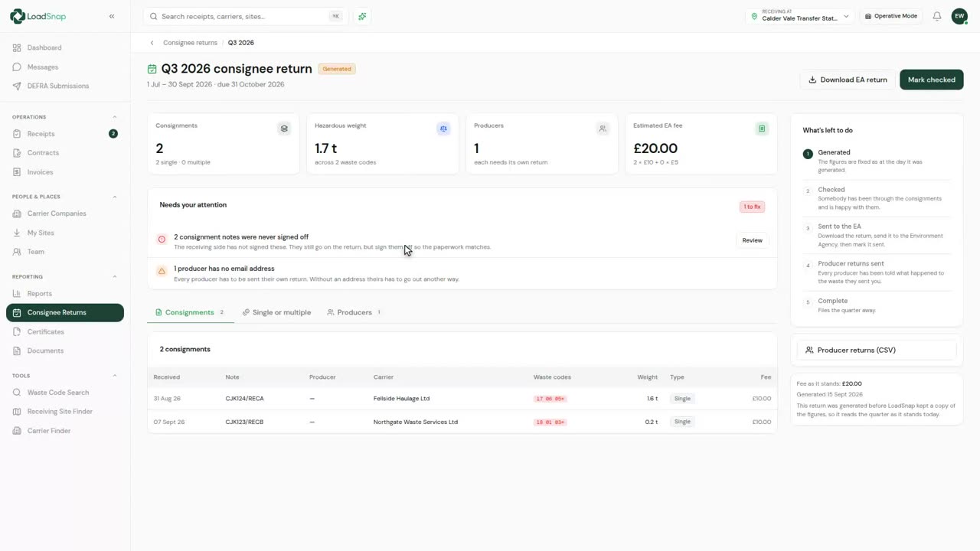Open Receipts in the sidebar
The image size is (980, 551).
point(65,134)
